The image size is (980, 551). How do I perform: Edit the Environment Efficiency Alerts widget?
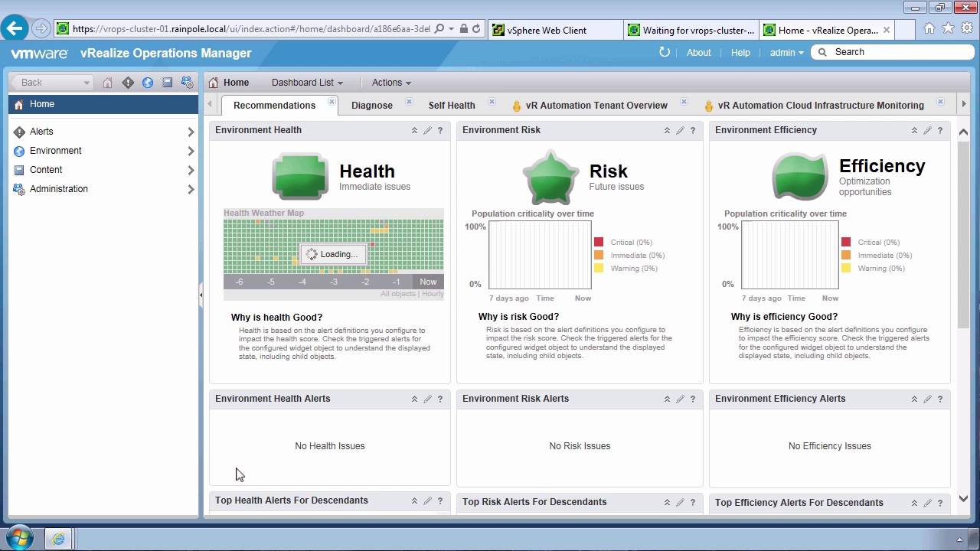coord(927,399)
